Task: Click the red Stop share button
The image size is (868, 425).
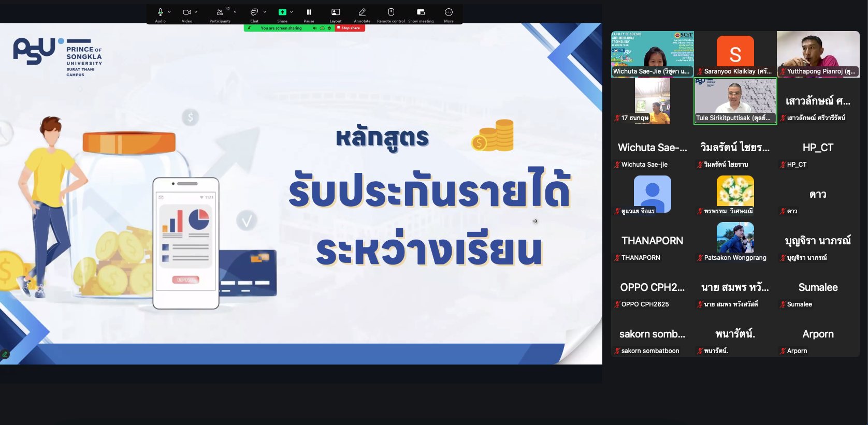Action: (x=351, y=28)
